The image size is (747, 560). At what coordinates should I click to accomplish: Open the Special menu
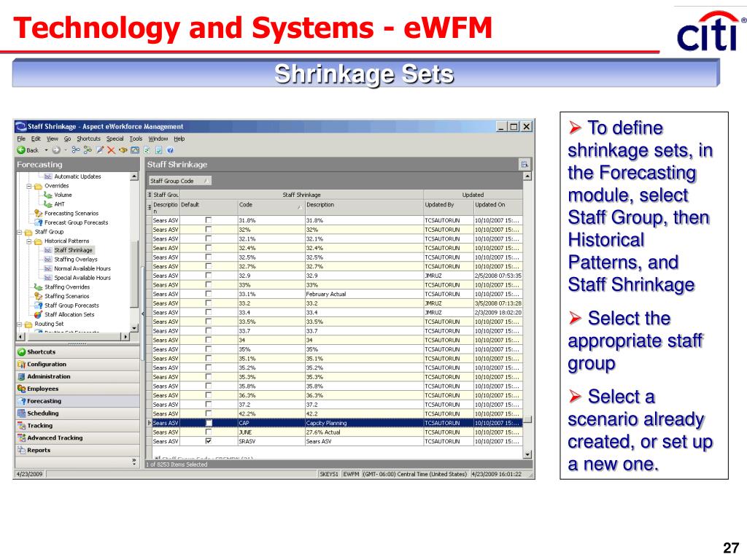(x=115, y=139)
